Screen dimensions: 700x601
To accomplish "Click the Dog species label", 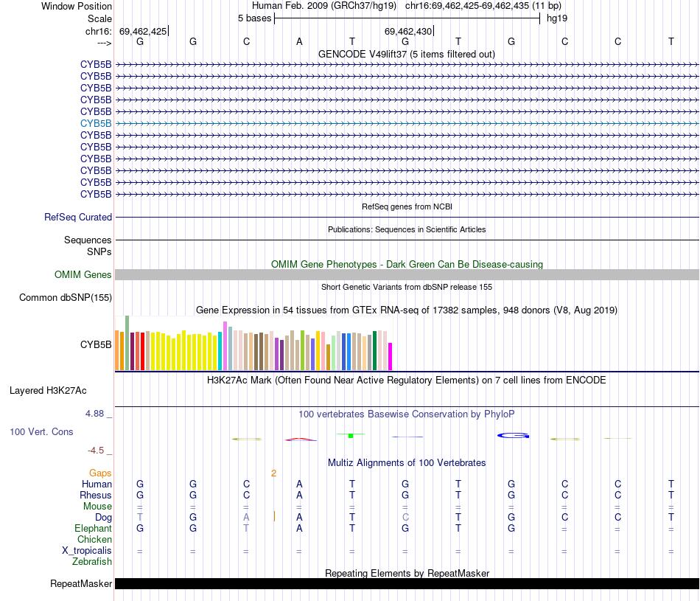I will (103, 518).
